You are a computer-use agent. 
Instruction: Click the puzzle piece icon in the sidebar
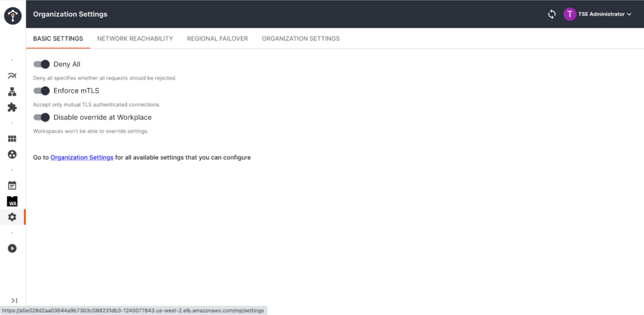pyautogui.click(x=12, y=108)
